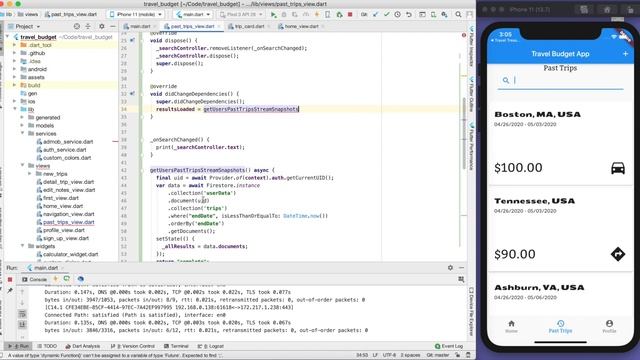Stop the running app using red toolbar square

(350, 14)
